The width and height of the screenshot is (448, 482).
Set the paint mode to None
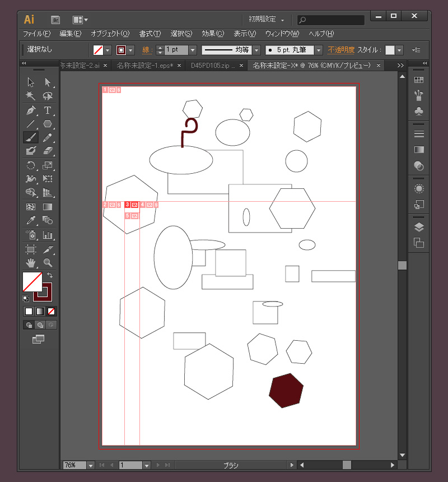[x=51, y=311]
